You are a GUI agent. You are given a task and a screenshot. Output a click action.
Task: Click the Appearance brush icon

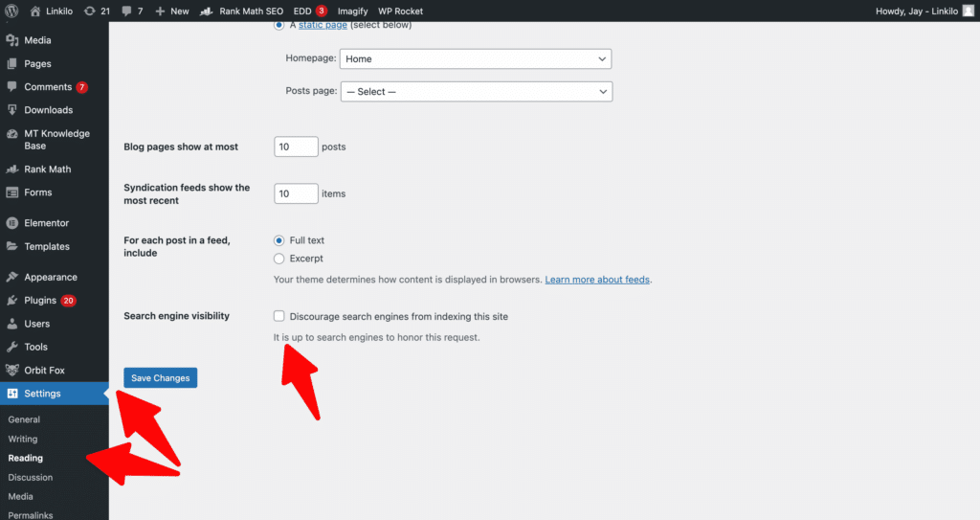point(11,277)
